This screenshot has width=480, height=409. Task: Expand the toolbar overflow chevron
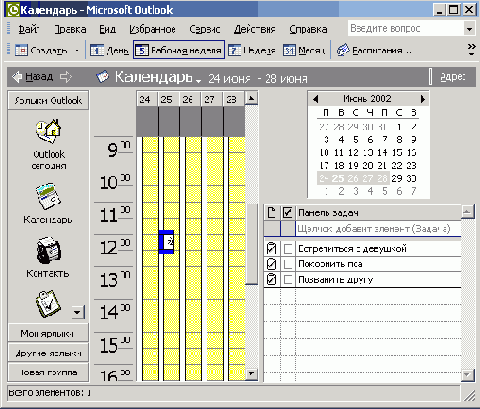(471, 49)
